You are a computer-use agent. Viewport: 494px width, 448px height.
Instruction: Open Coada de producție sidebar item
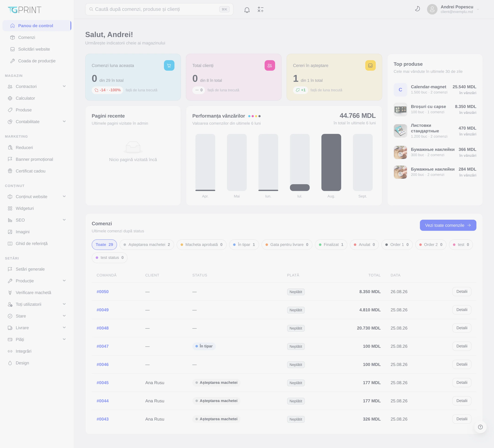[37, 61]
